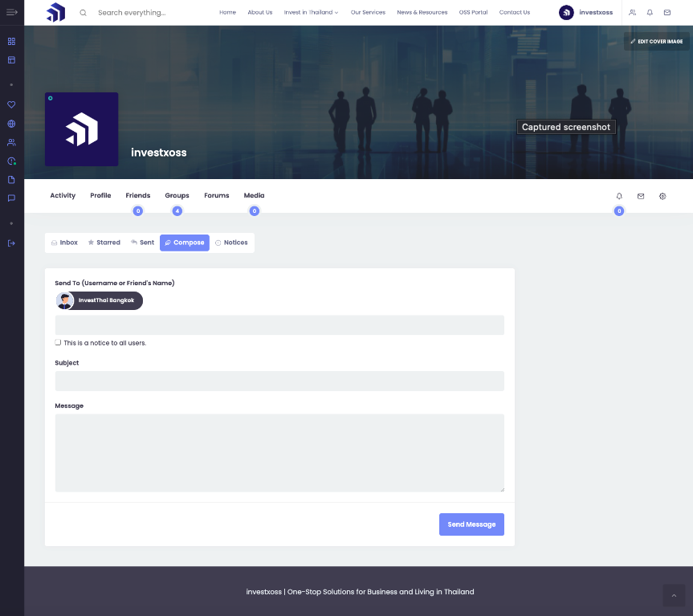Open the Starred messages tab

click(x=104, y=243)
